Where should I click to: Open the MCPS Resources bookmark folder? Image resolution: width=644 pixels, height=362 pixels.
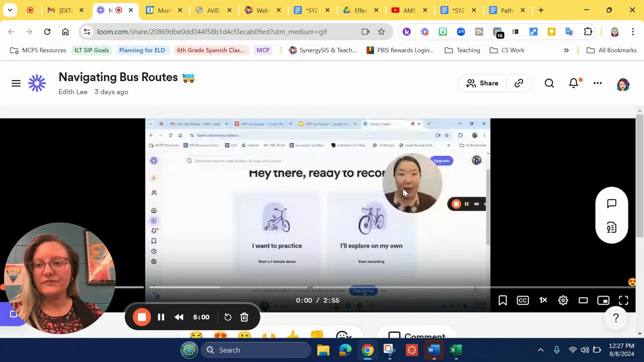point(38,50)
